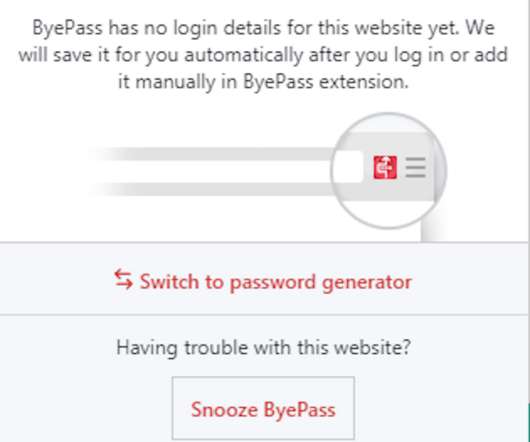The image size is (530, 442).
Task: Open the hamburger menu icon in illustration
Action: 415,167
